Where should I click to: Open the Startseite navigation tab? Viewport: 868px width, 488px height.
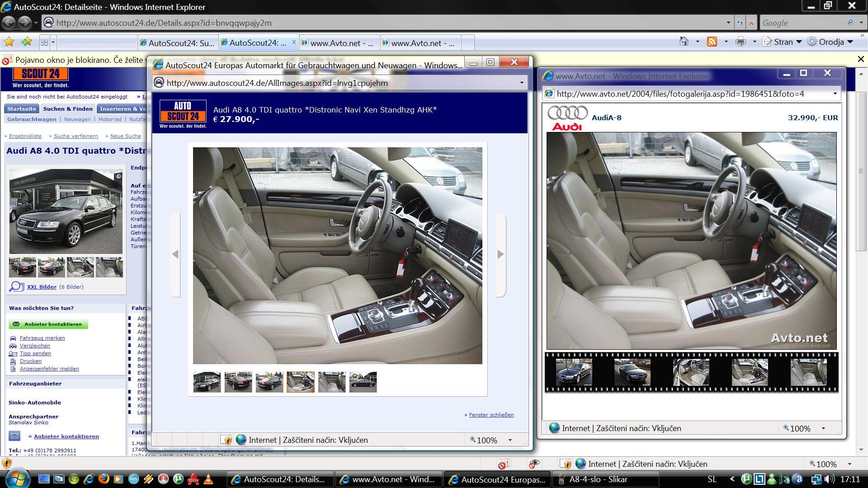22,109
